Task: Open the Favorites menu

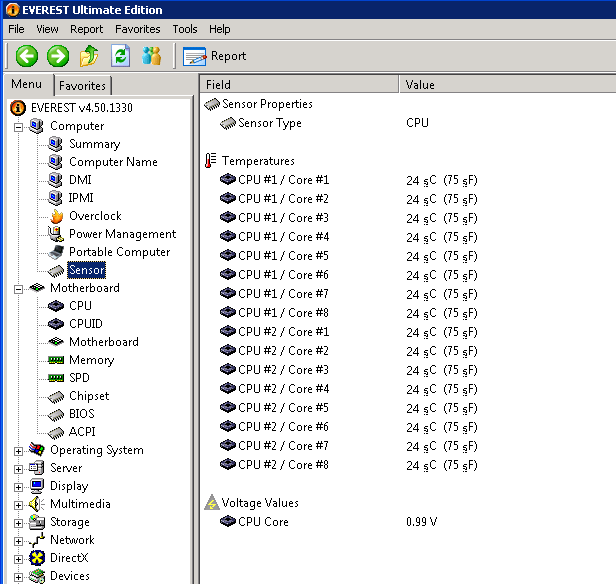Action: 138,29
